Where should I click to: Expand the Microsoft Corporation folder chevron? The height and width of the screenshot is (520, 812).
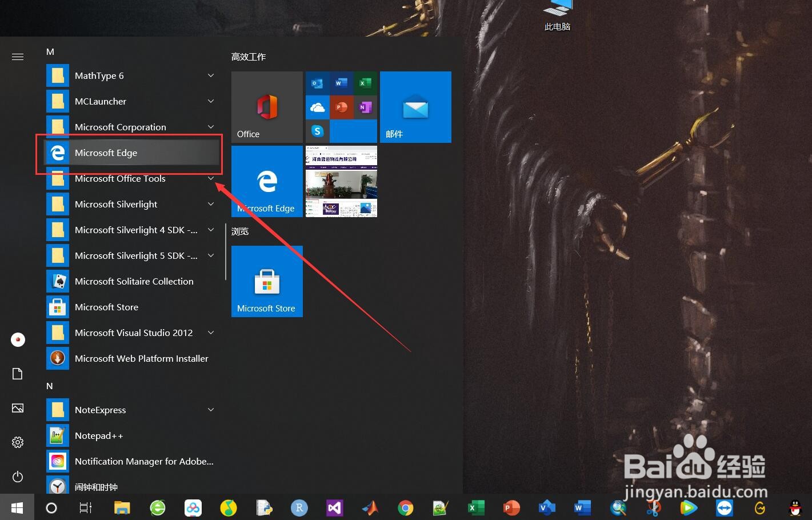[x=211, y=127]
